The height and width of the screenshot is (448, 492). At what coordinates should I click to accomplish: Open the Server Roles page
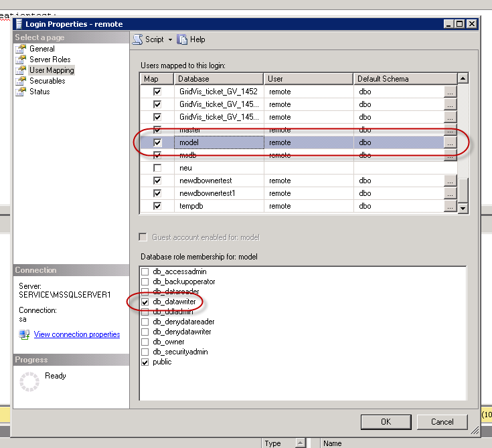50,60
